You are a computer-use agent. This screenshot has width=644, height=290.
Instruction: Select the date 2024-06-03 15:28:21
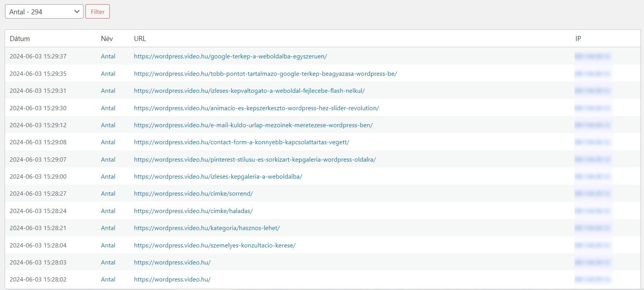pyautogui.click(x=38, y=228)
